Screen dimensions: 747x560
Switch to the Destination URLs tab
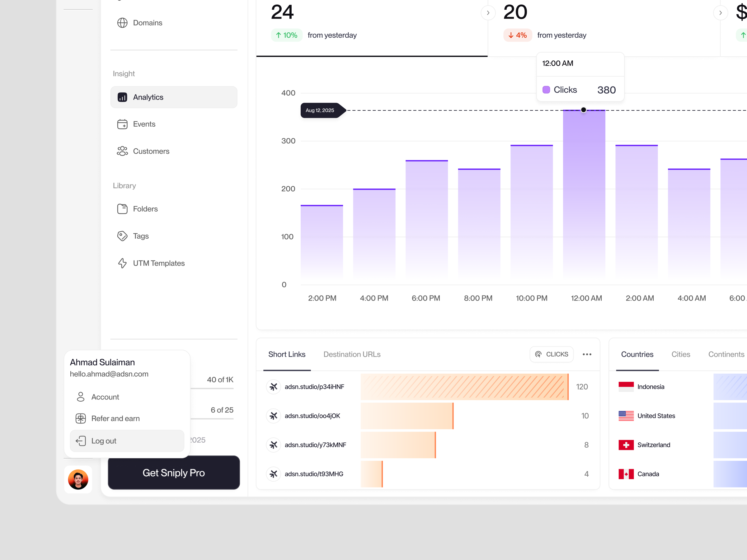[352, 354]
